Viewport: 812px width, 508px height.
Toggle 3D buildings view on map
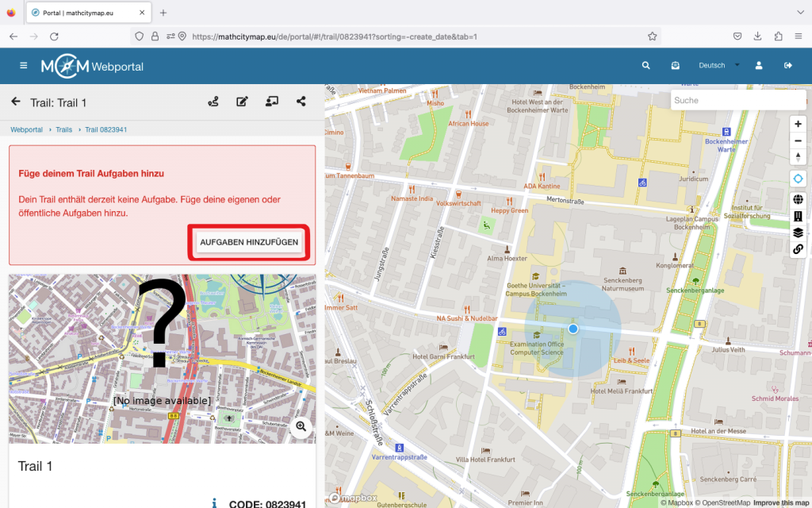(x=798, y=216)
